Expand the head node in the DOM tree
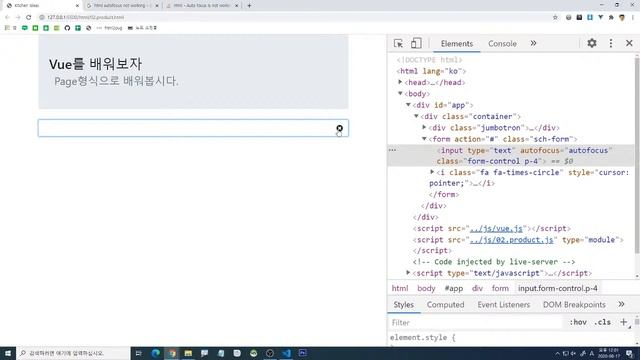 click(x=400, y=82)
